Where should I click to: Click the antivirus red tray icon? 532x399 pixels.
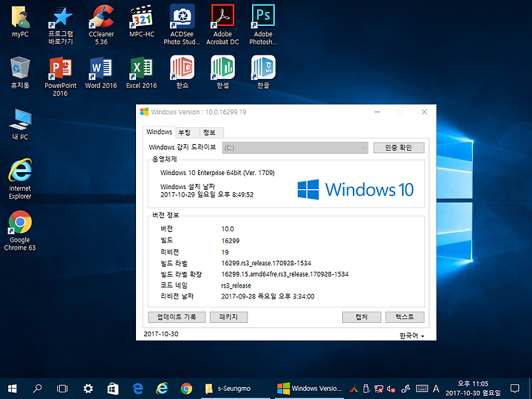pos(354,389)
